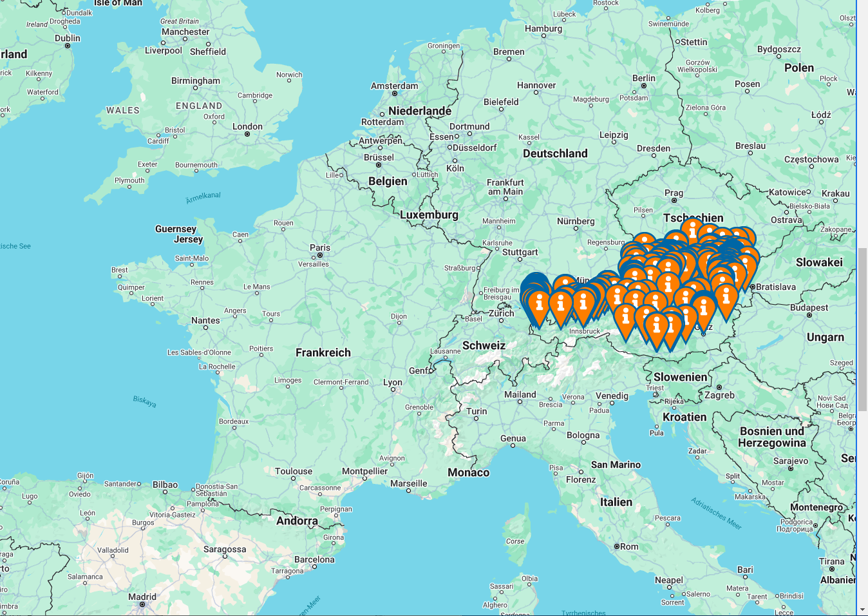Select the Budapest city label
The width and height of the screenshot is (868, 616).
coord(809,307)
